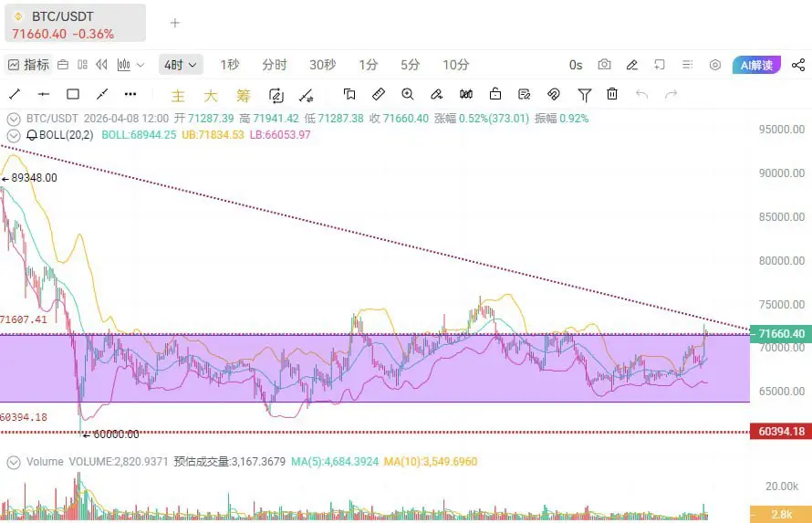Select the 10分 timeframe tab

click(x=455, y=65)
